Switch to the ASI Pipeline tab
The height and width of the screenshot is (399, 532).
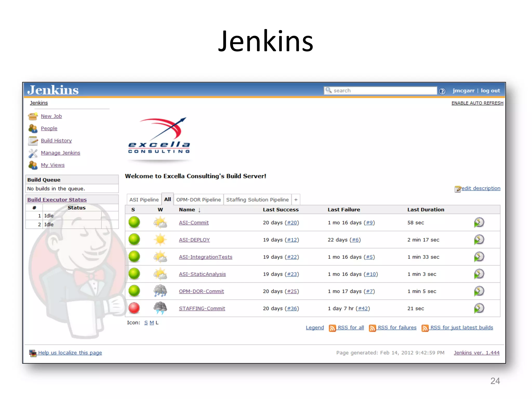[x=144, y=199]
